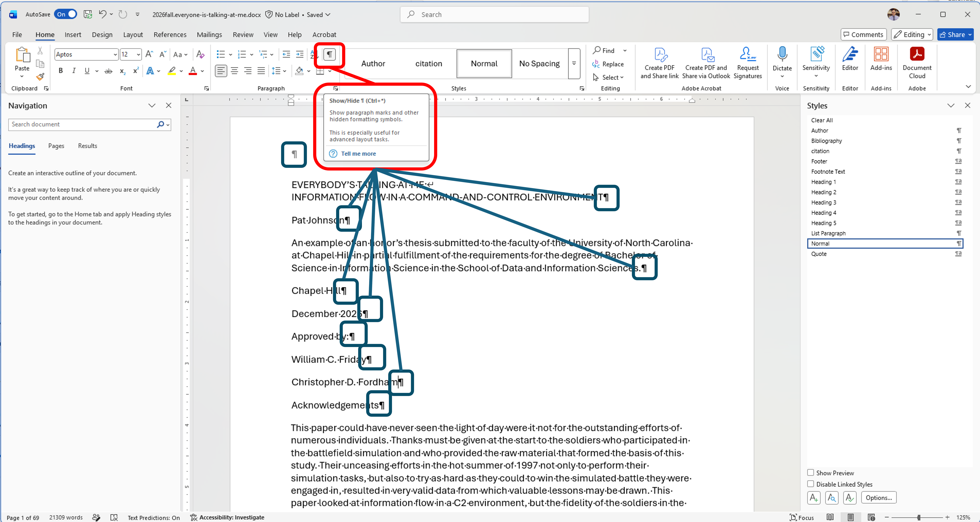Viewport: 980px width, 522px height.
Task: Click the text highlight color button
Action: (x=172, y=71)
